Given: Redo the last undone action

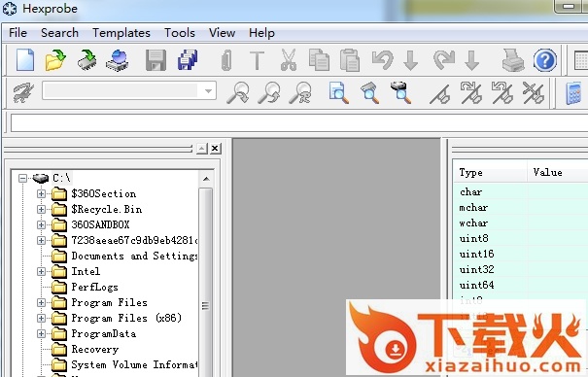Looking at the screenshot, I should tap(444, 60).
